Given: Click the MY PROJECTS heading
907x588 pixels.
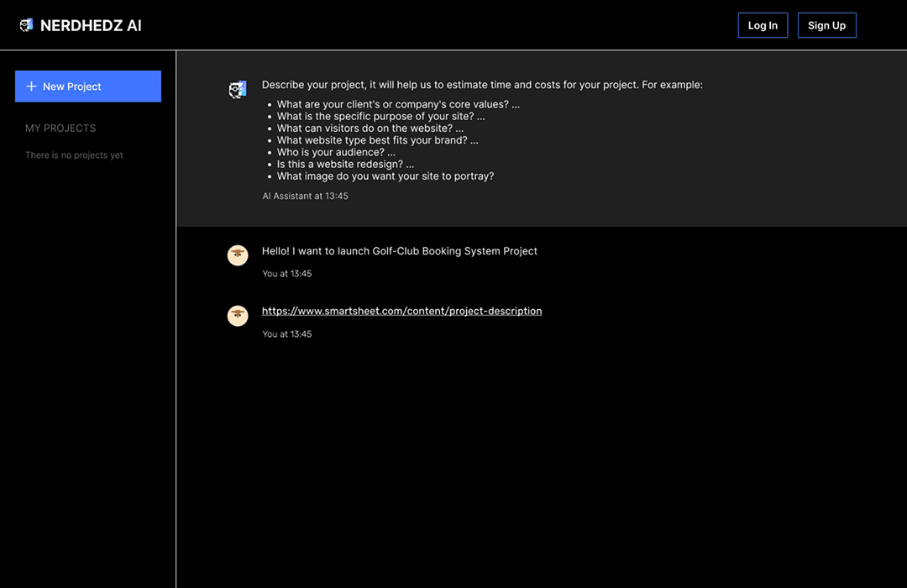Looking at the screenshot, I should (60, 128).
